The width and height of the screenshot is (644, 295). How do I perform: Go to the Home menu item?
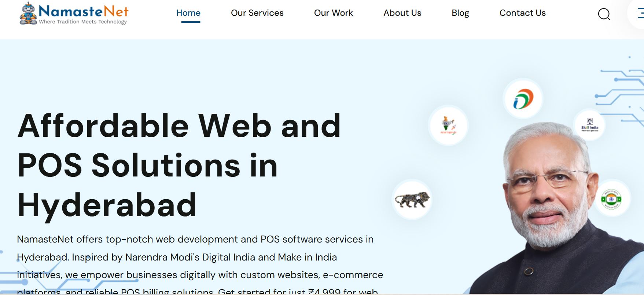click(x=188, y=13)
